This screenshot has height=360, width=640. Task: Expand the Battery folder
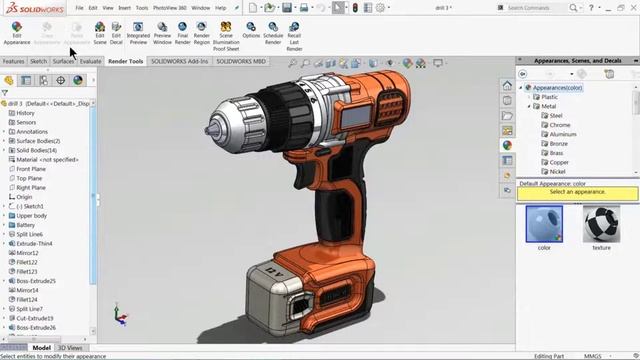tap(4, 225)
